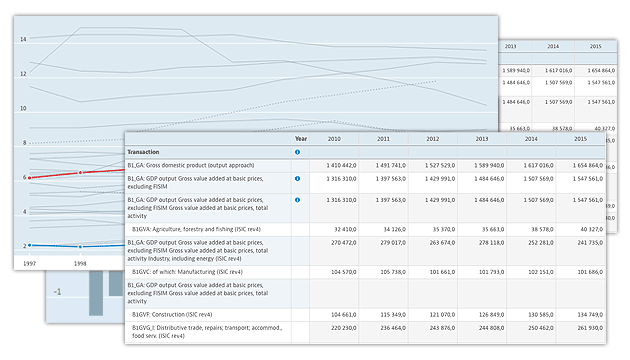630x360 pixels.
Task: Click the red line point at 1998
Action: pyautogui.click(x=80, y=172)
